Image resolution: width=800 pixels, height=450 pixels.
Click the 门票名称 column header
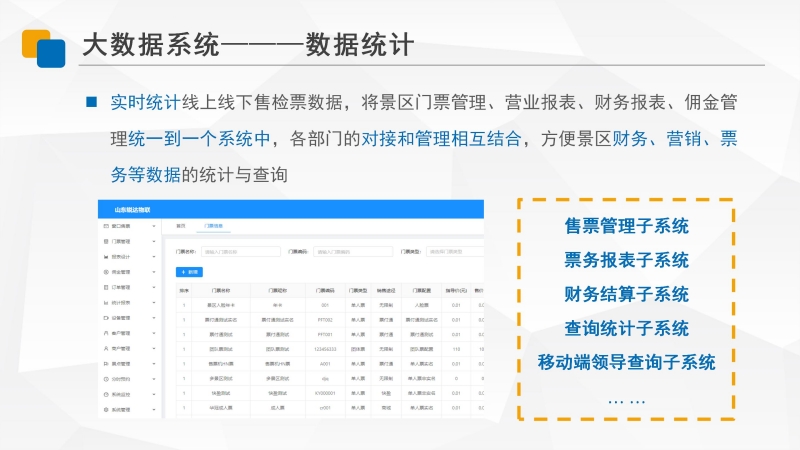tap(221, 290)
